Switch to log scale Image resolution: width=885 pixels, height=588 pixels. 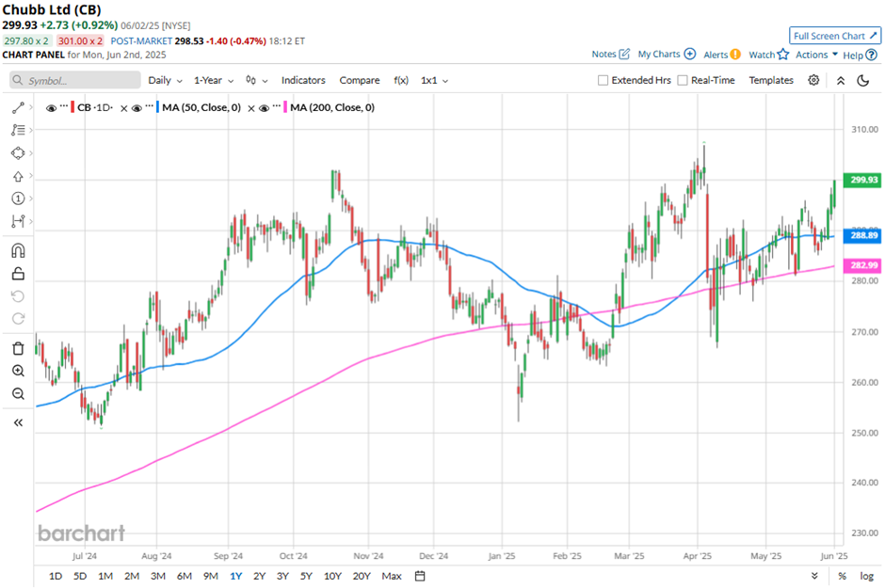pyautogui.click(x=867, y=576)
